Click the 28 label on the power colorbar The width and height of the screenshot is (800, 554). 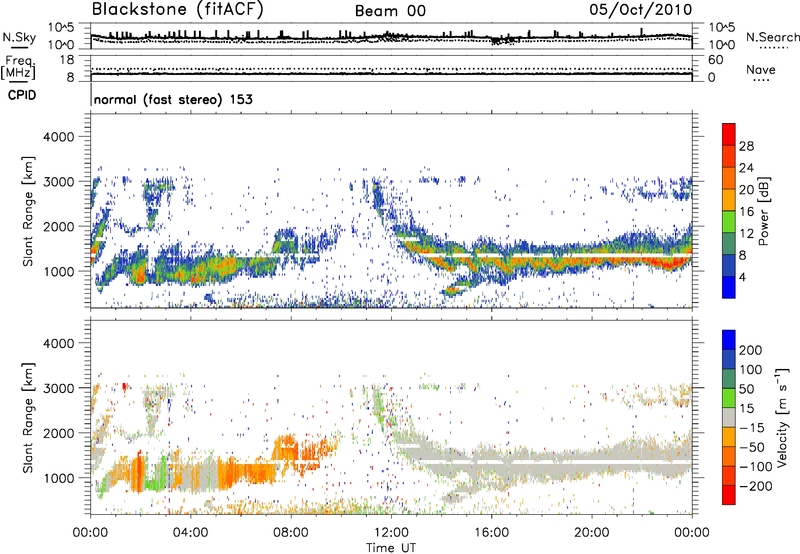click(746, 146)
